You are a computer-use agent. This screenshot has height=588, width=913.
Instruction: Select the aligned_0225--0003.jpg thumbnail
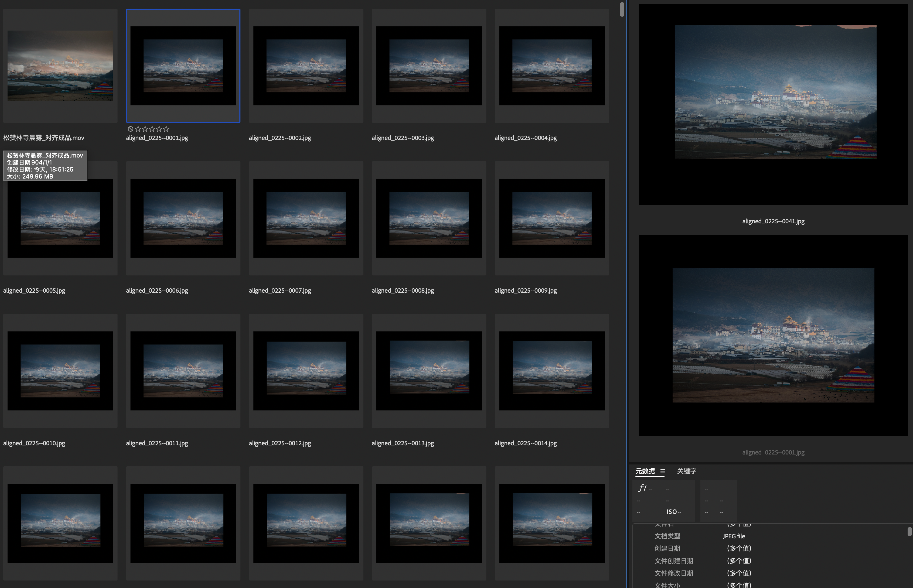(x=429, y=66)
